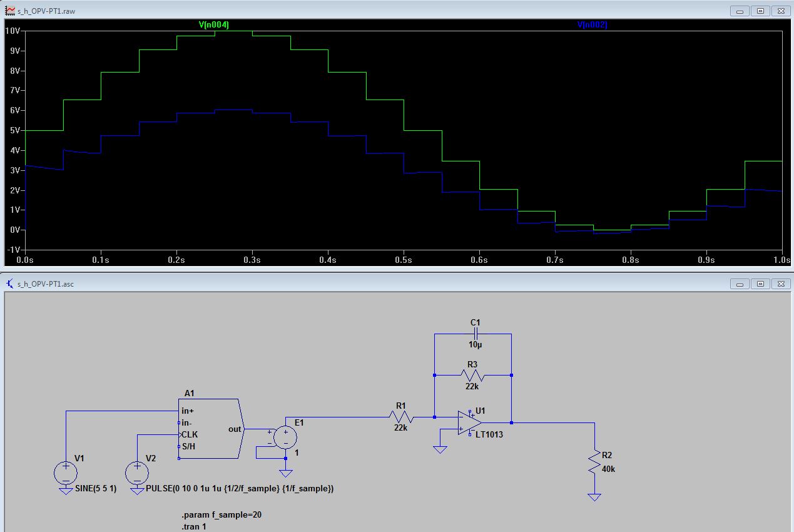This screenshot has height=532, width=794.
Task: Maximize the s_h_OPV-PT1.raw waveform window
Action: tap(760, 11)
